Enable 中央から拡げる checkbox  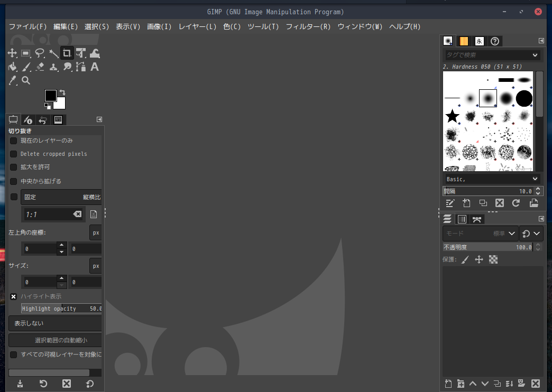(x=13, y=181)
